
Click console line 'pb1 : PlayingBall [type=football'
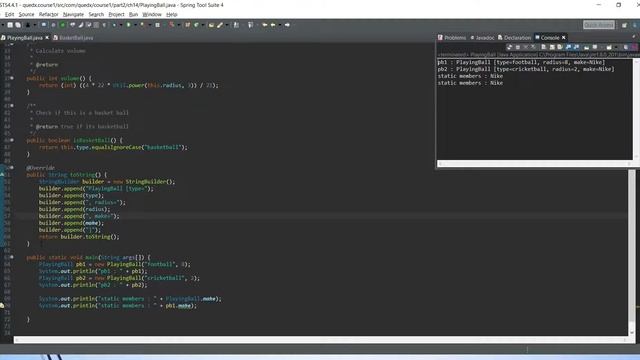tap(521, 62)
